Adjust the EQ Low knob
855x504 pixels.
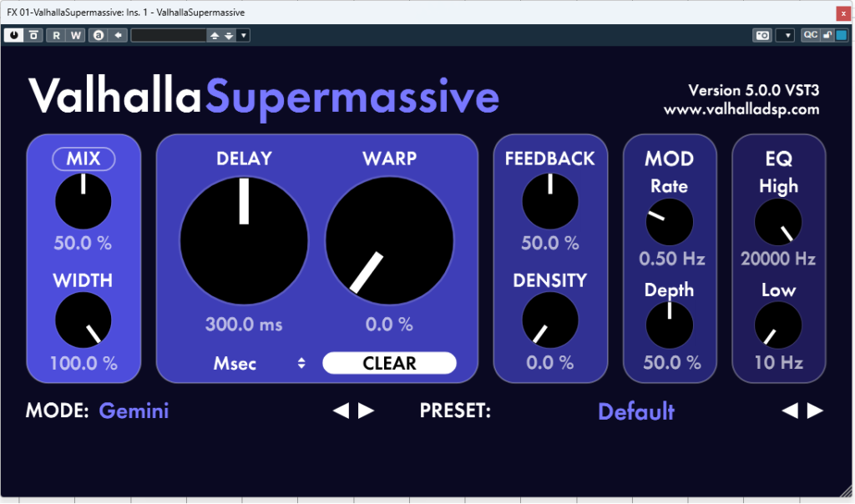778,325
